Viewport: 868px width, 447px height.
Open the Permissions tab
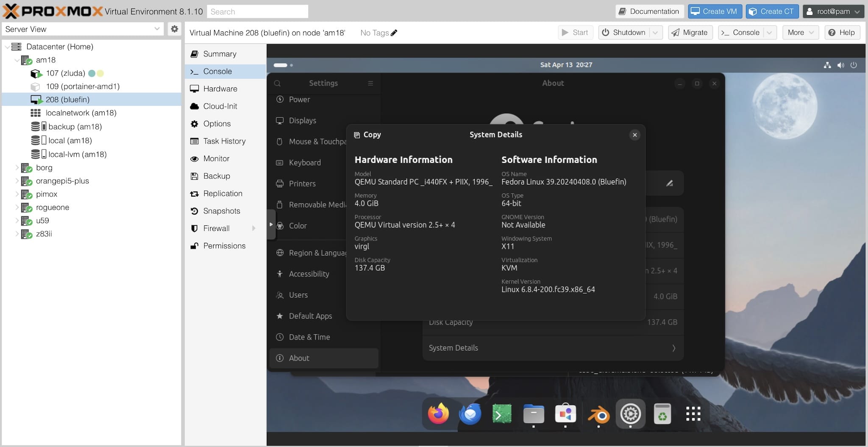tap(225, 246)
